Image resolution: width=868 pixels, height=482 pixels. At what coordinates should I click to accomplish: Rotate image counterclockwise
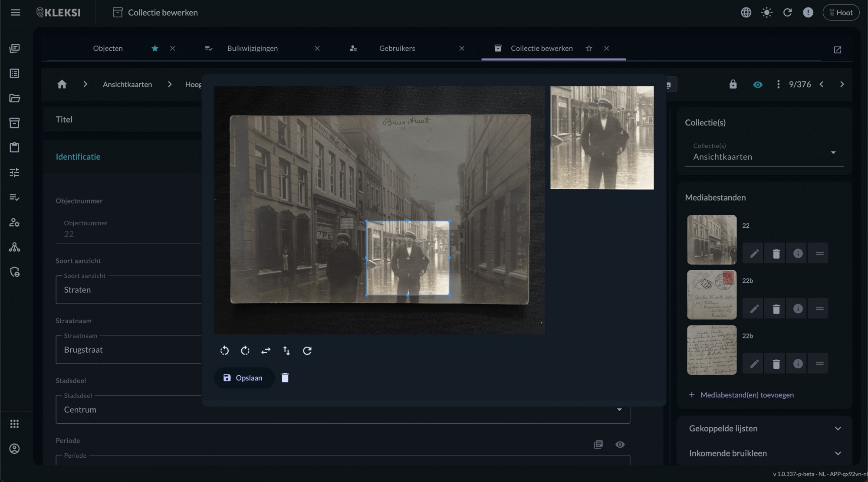224,351
